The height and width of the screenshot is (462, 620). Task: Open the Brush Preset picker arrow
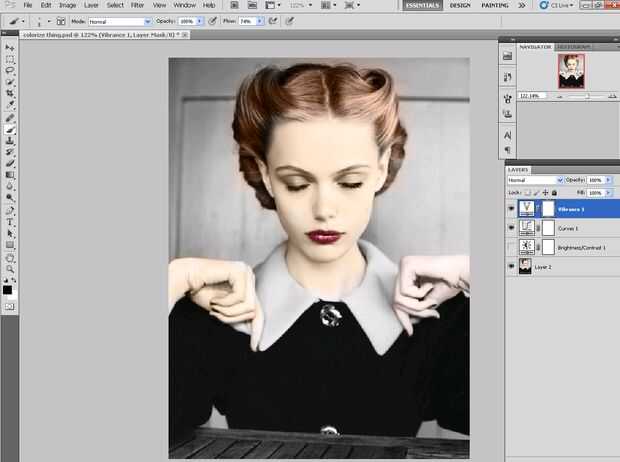[x=49, y=21]
